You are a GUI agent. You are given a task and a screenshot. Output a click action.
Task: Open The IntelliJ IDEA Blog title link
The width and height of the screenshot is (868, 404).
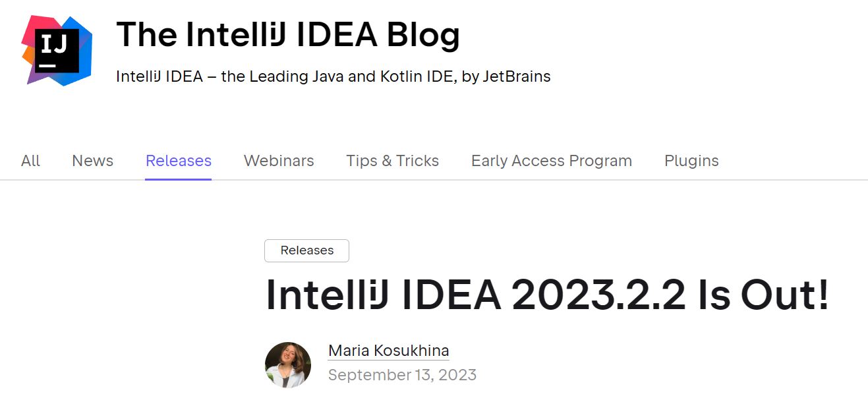click(x=288, y=34)
